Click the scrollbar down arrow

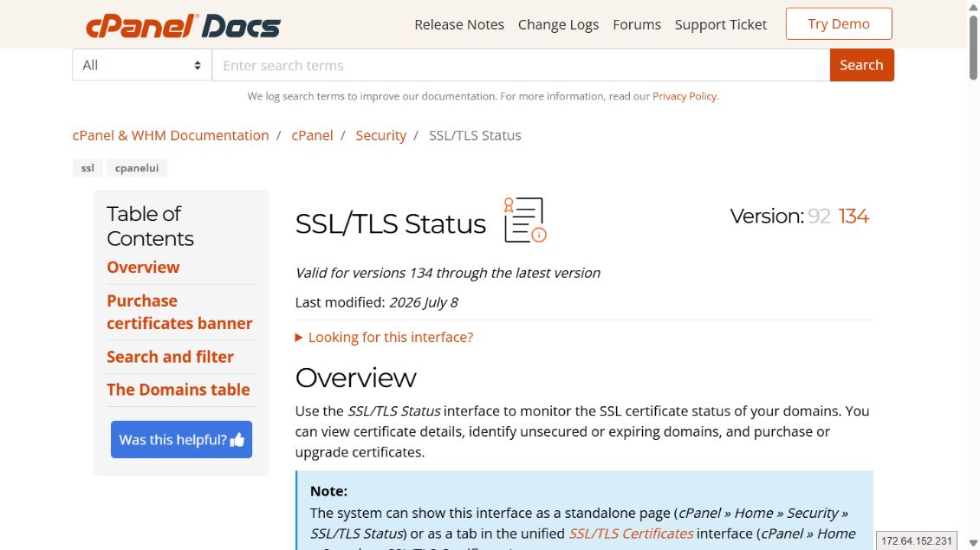click(x=973, y=544)
